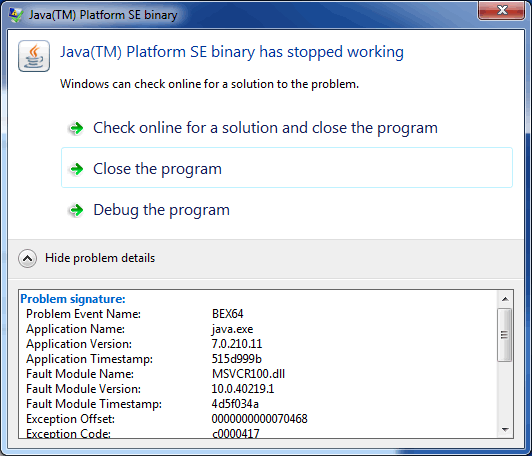
Task: Click the java.exe application name value
Action: click(232, 329)
